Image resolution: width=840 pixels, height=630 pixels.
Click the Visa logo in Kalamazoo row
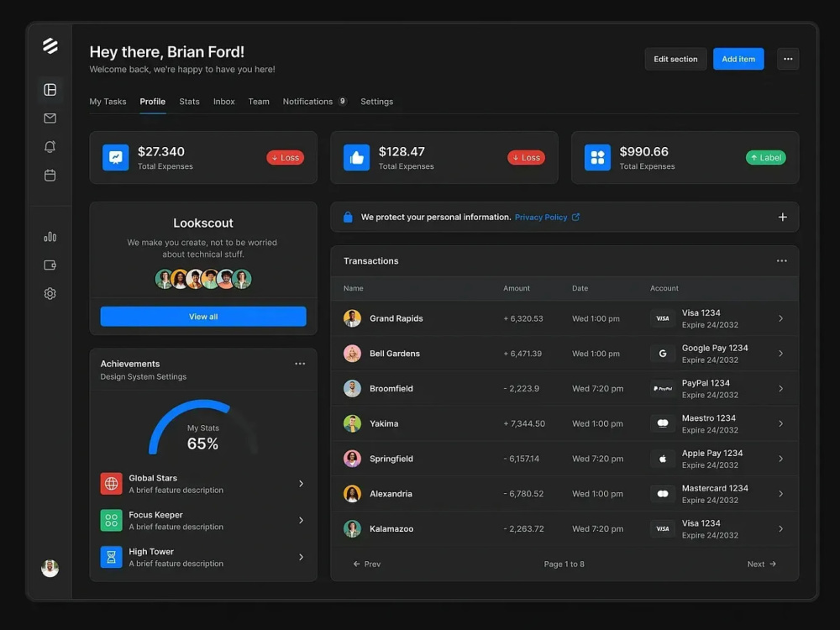pos(663,528)
